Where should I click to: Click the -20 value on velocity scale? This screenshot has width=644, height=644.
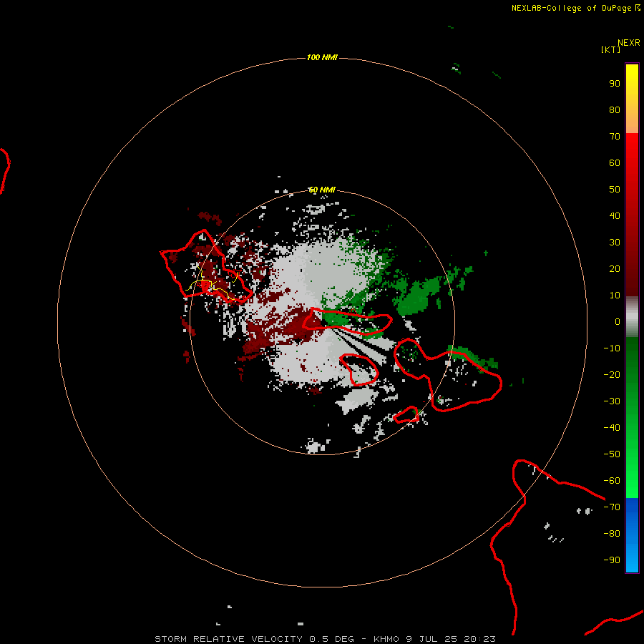pos(612,375)
